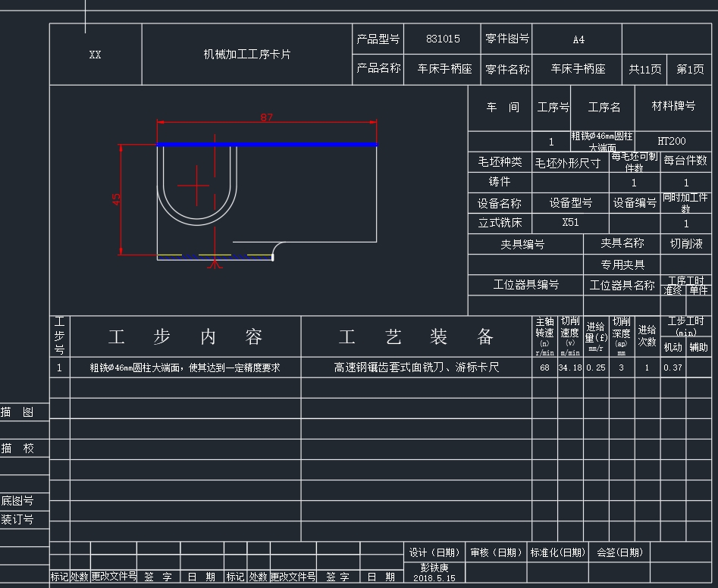718x588 pixels.
Task: Select the cutting speed value 34.18
Action: tap(570, 367)
